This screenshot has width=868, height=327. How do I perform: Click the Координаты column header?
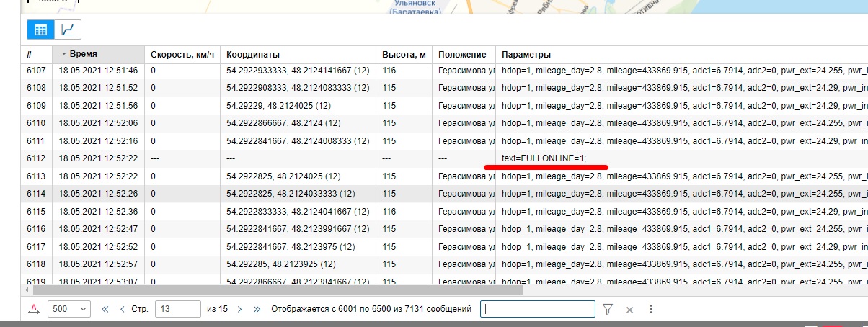pos(253,55)
